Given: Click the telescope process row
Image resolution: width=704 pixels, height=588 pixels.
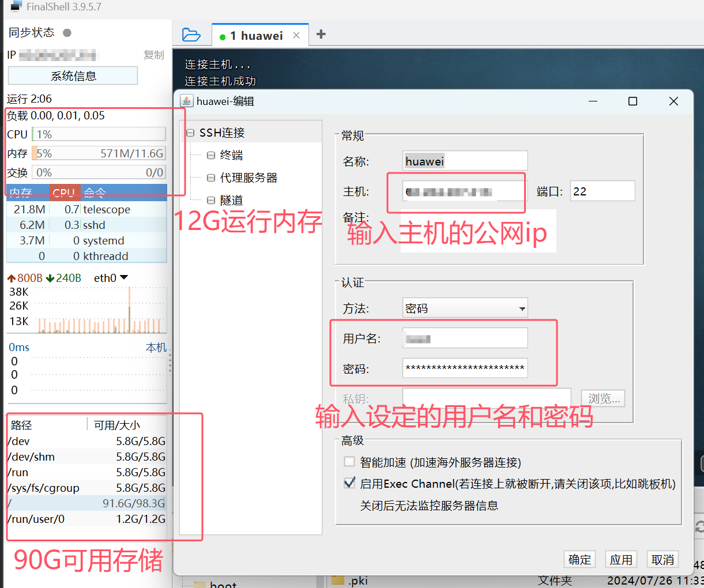Looking at the screenshot, I should coord(86,209).
